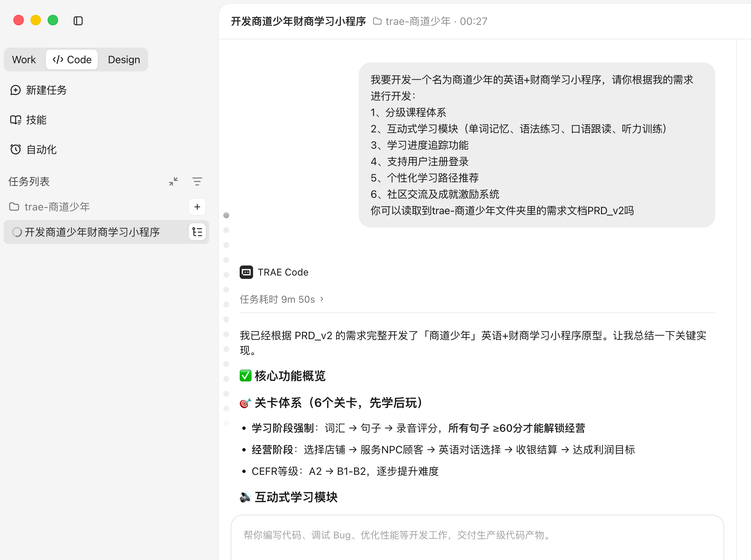Select the 开发商道少年财商学习小程序 task
This screenshot has width=751, height=560.
(106, 232)
